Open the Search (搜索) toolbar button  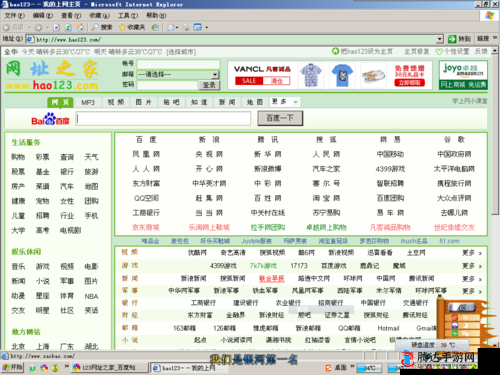tap(102, 27)
